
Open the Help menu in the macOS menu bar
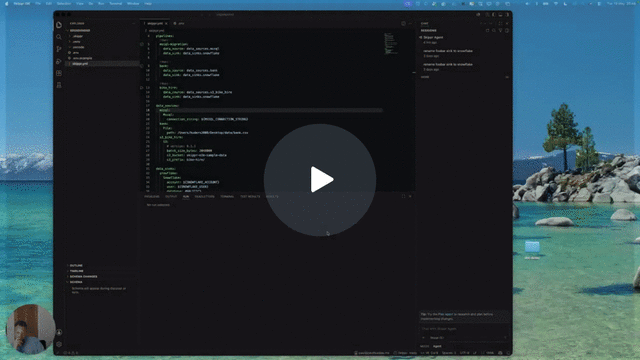pyautogui.click(x=148, y=3)
